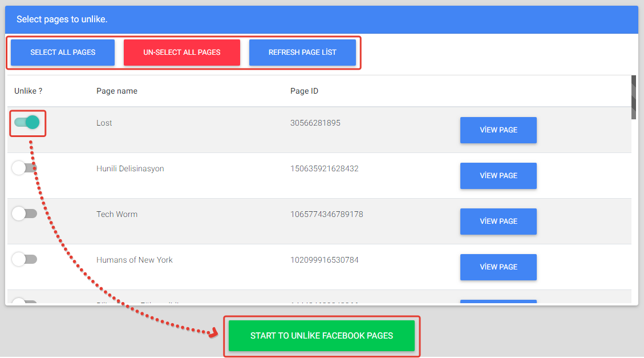Start to unlike Facebook pages

[321, 336]
